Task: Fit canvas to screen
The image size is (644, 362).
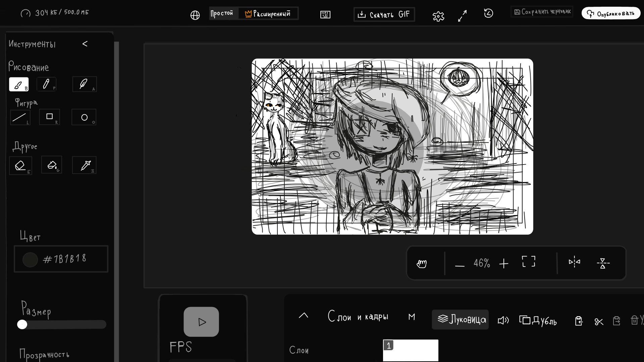Action: (x=529, y=261)
